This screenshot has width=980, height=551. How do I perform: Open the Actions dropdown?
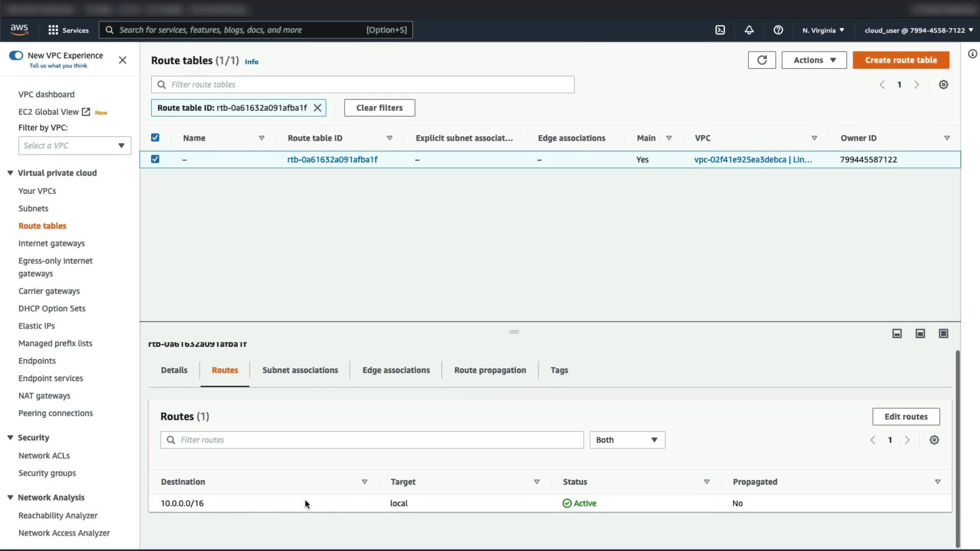click(x=814, y=60)
